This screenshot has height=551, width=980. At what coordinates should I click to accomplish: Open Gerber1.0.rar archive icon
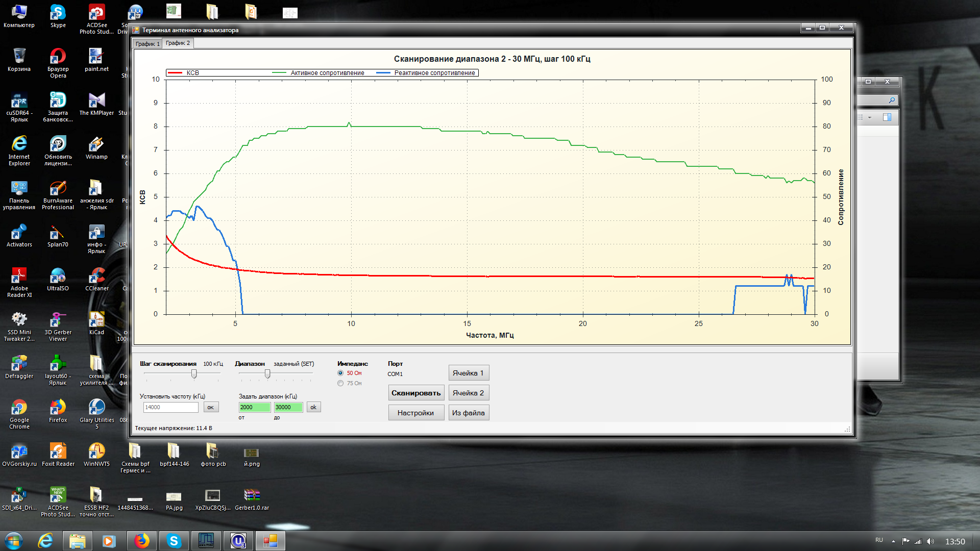252,495
